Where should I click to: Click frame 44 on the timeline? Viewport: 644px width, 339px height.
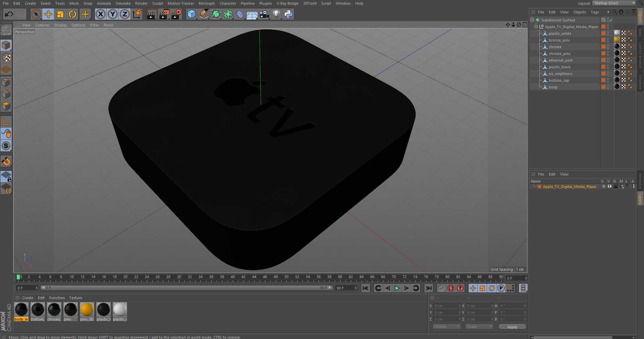point(254,278)
